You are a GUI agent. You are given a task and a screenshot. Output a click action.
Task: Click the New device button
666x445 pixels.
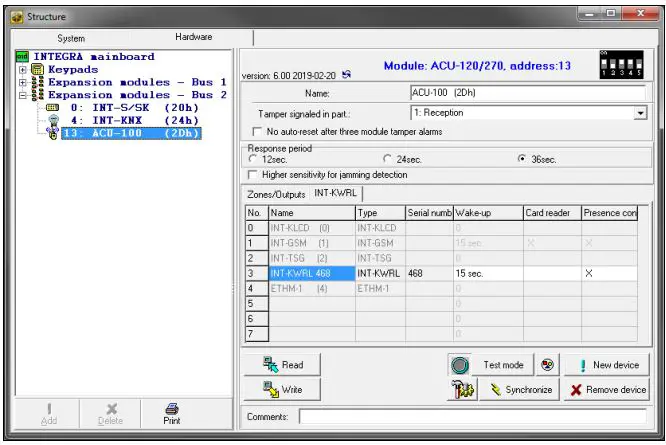pos(607,365)
